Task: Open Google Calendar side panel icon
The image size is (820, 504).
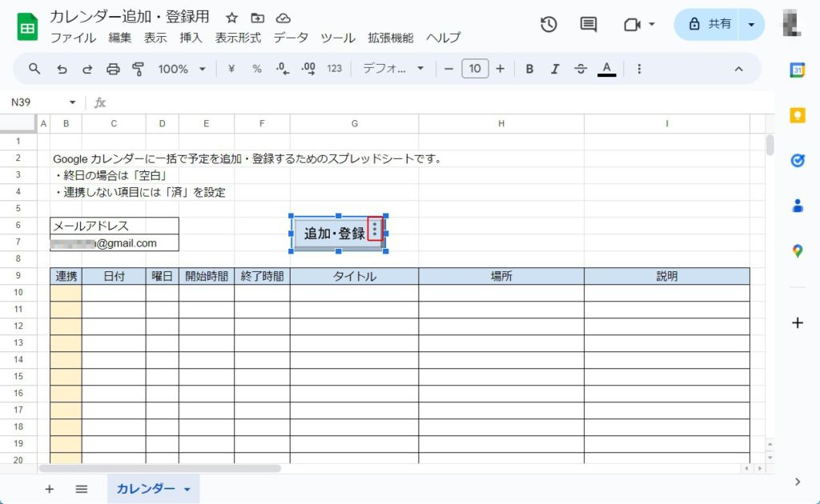Action: point(797,70)
